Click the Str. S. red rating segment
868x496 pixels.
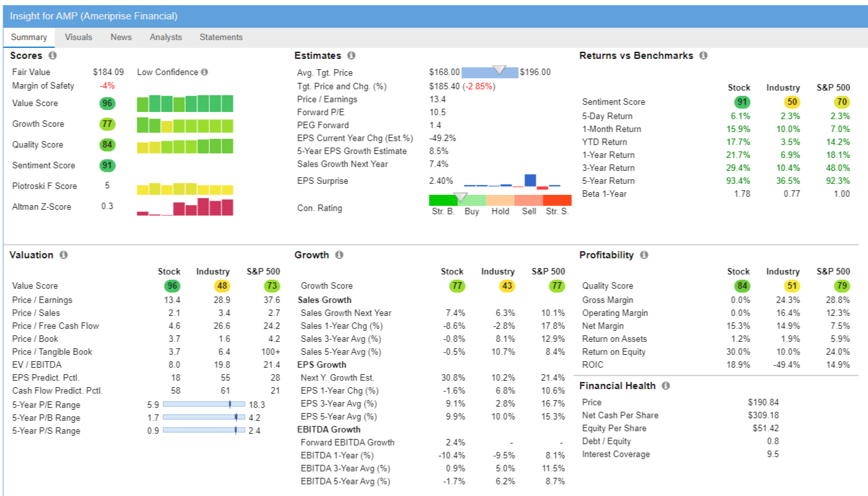[557, 201]
